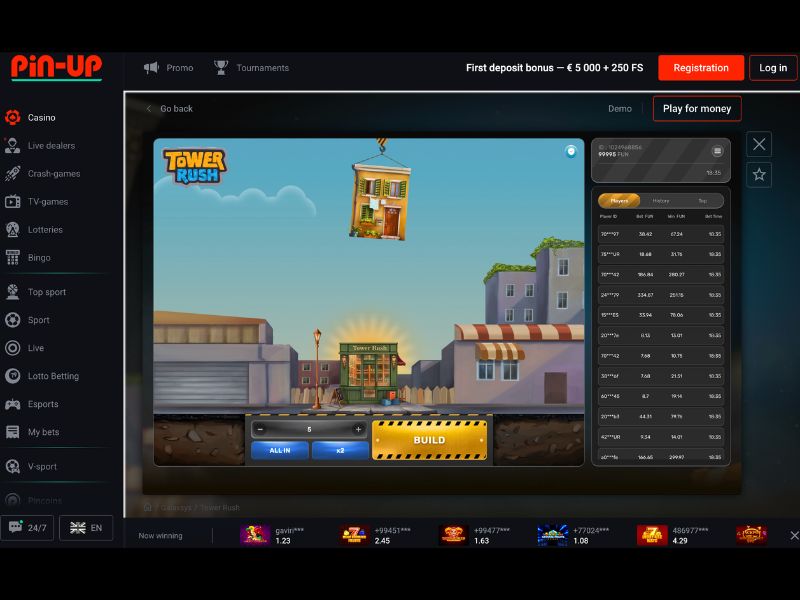Click the Pin-Up logo
This screenshot has width=800, height=600.
pyautogui.click(x=55, y=67)
